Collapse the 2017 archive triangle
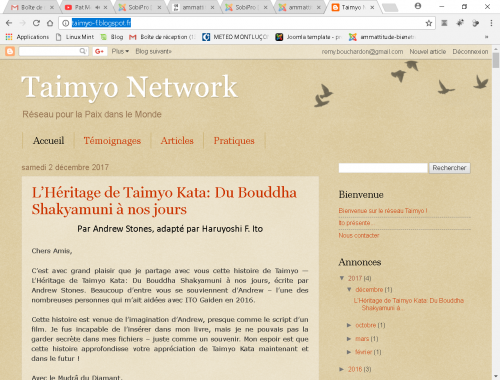This screenshot has width=500, height=380. pos(342,278)
